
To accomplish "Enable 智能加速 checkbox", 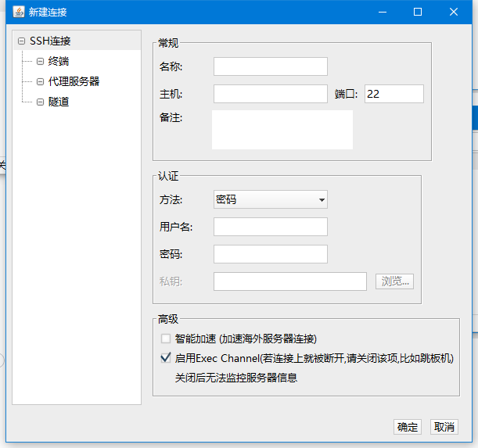I will [x=166, y=339].
